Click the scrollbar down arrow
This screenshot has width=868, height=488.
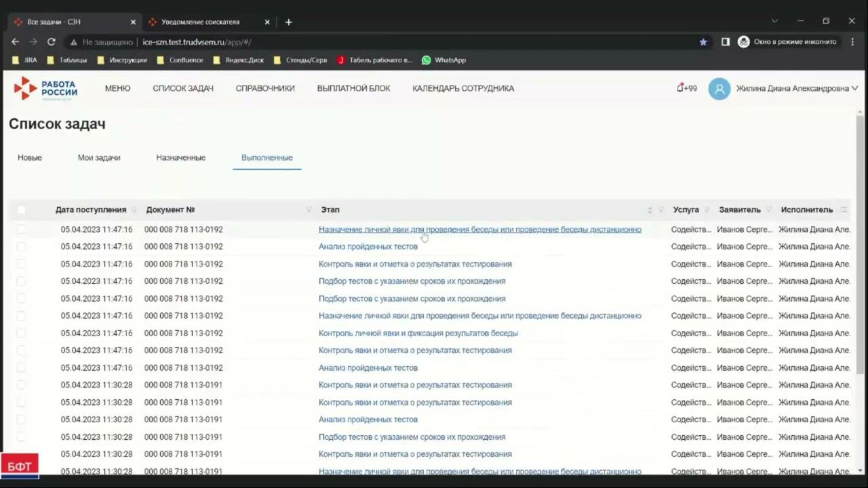[861, 469]
